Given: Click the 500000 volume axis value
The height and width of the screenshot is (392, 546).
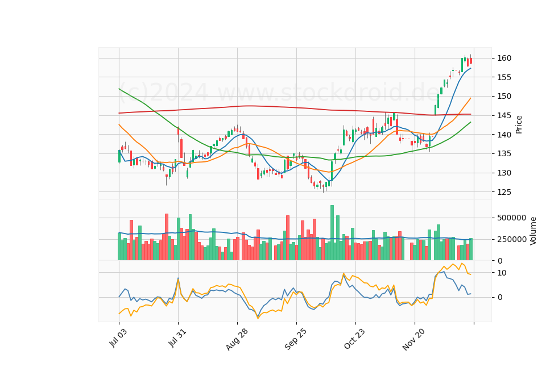Looking at the screenshot, I should (511, 218).
